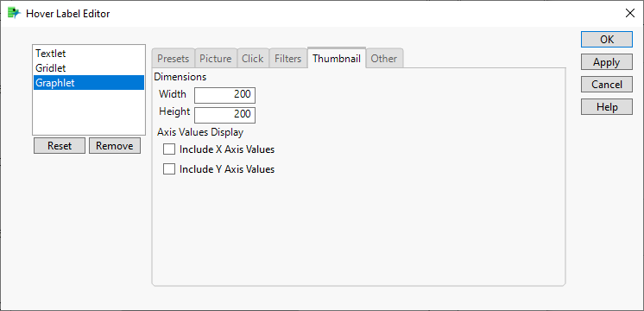Screen dimensions: 644x311
Task: Select Textlet in the list
Action: pyautogui.click(x=89, y=54)
